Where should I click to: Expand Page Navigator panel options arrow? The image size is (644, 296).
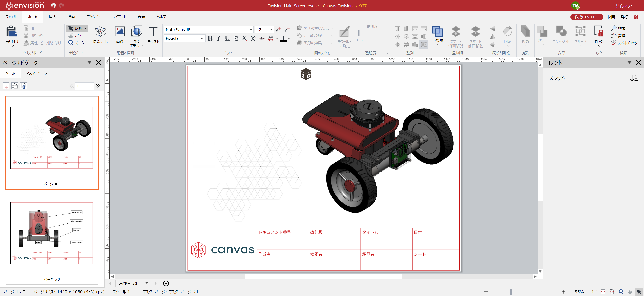coord(89,62)
